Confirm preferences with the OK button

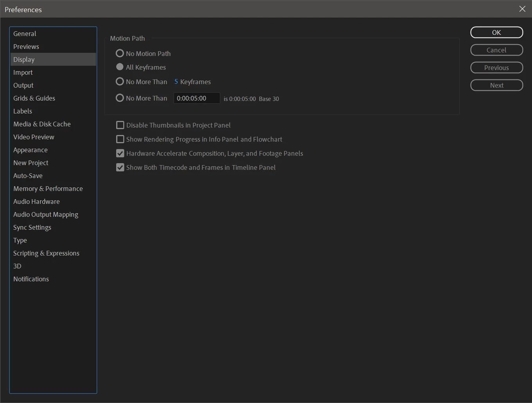(x=496, y=32)
